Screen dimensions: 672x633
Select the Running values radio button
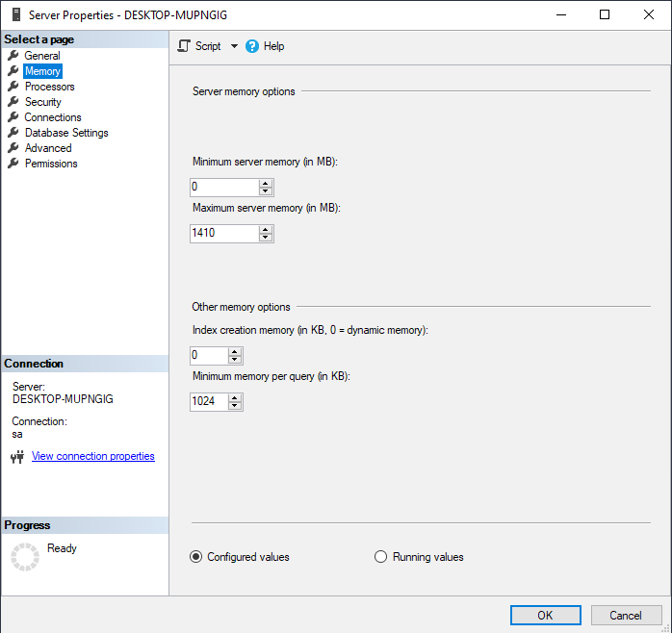[380, 557]
